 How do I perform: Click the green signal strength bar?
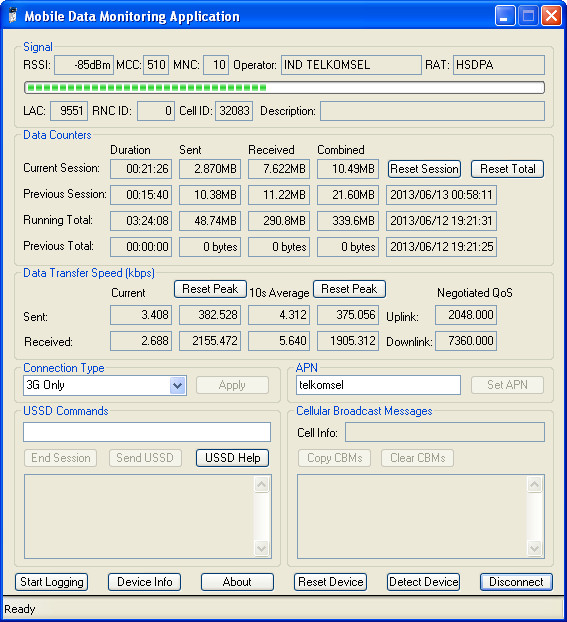click(x=284, y=87)
